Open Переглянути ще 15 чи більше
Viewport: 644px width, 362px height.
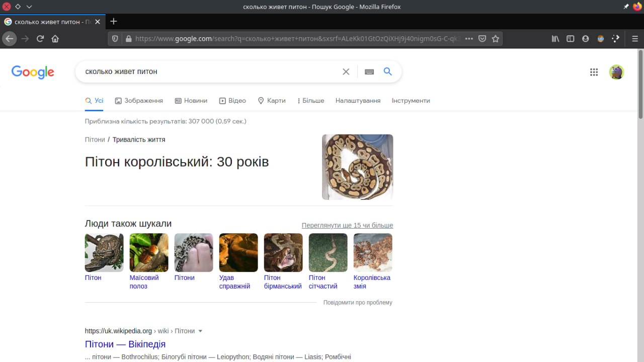point(347,226)
